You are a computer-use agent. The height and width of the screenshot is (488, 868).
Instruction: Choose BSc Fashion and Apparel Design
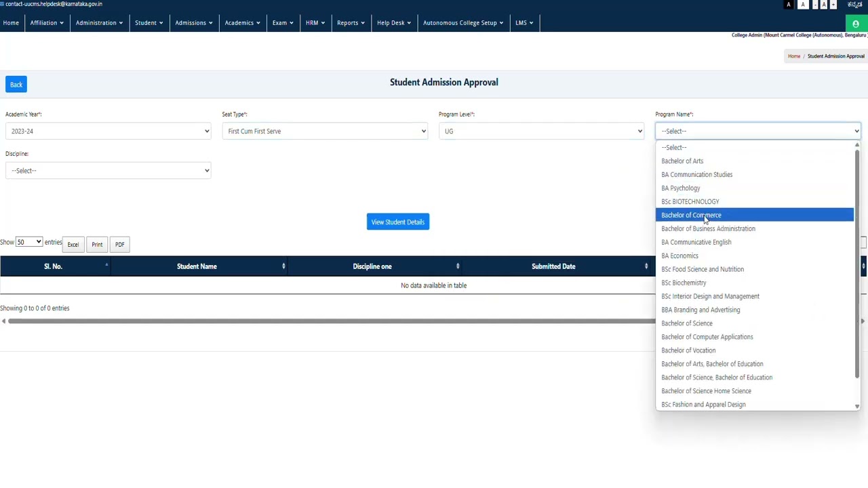pos(755,405)
